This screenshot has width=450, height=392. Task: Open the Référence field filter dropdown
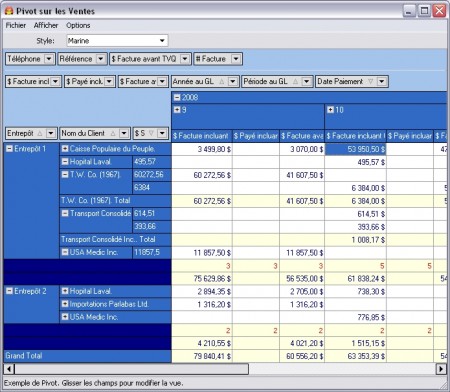coord(101,59)
